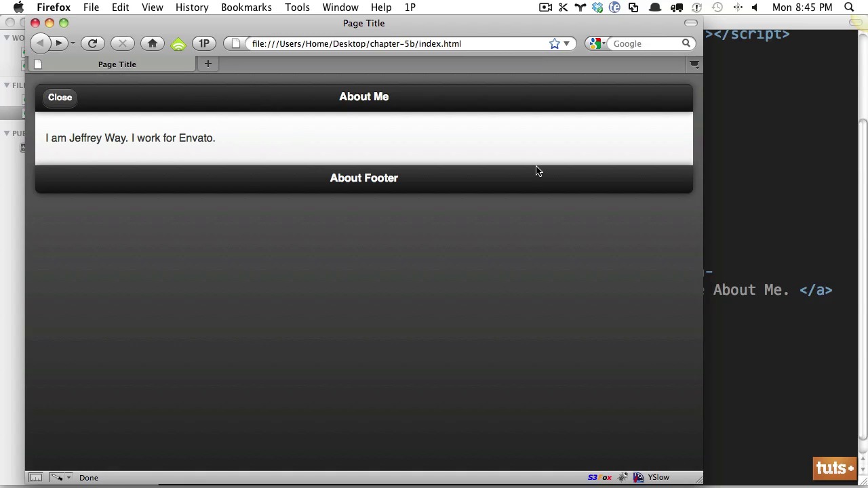Click the Close button on About Me dialog
868x488 pixels.
pos(60,97)
